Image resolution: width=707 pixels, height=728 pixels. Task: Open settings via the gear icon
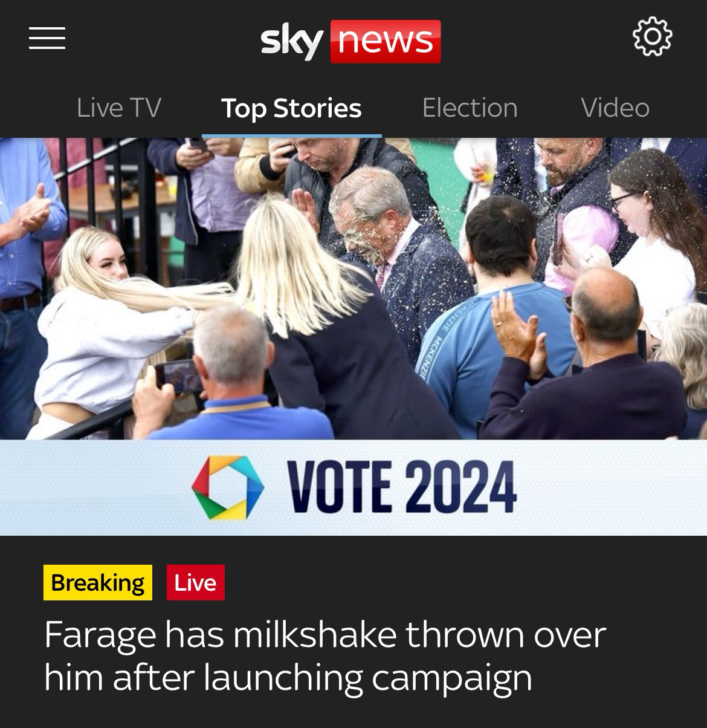coord(652,37)
